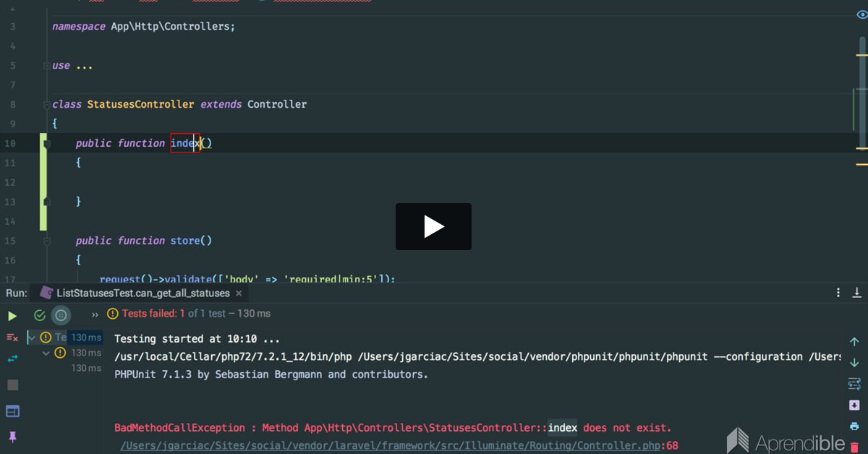Viewport: 868px width, 454px height.
Task: Collapse the root test result node
Action: point(32,338)
